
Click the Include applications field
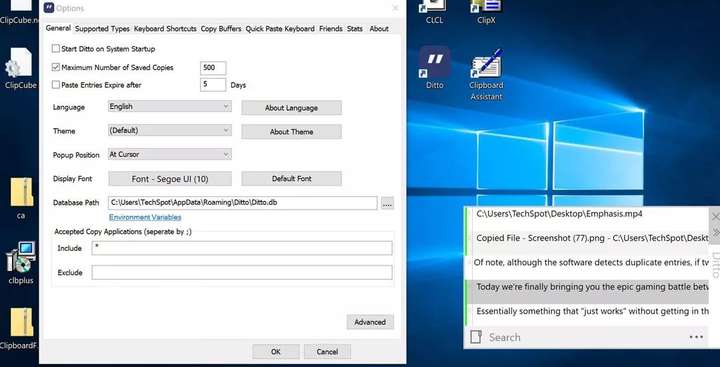(x=242, y=248)
